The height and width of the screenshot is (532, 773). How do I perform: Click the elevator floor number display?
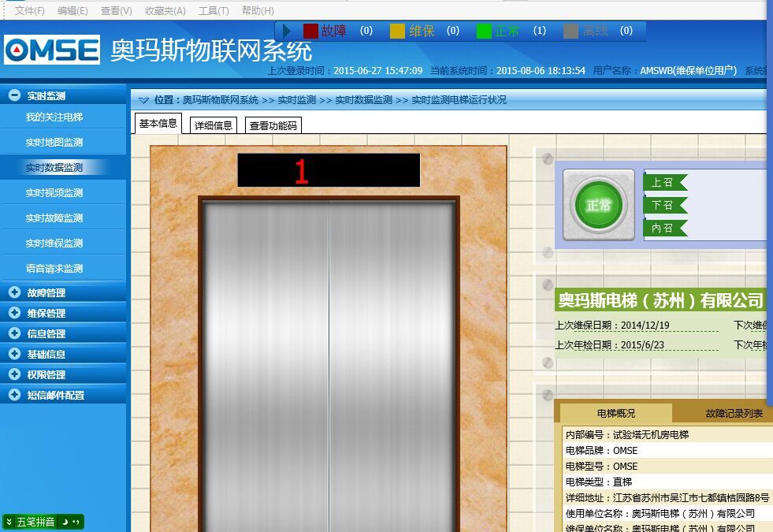(328, 171)
